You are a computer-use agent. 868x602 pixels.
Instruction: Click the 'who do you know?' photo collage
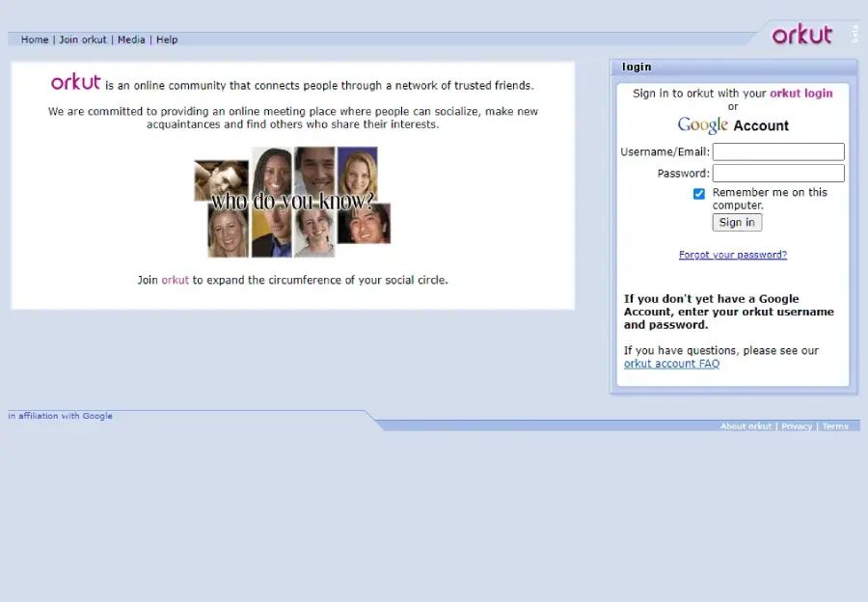coord(292,202)
